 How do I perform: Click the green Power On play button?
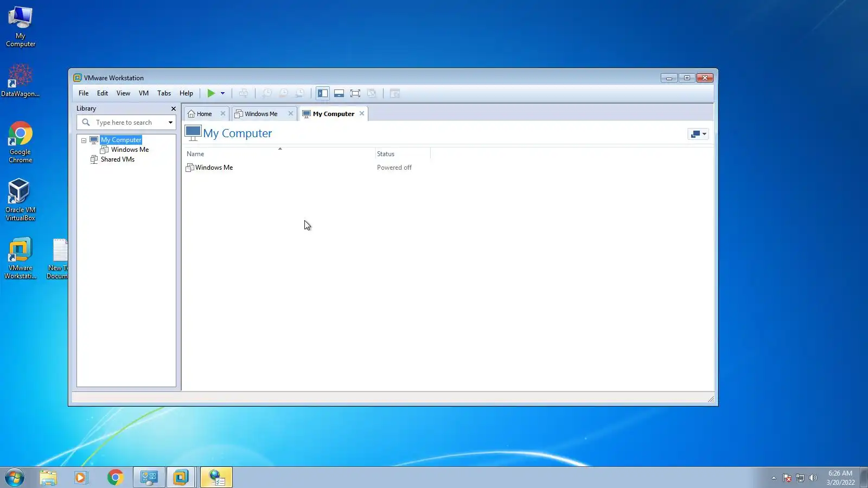(211, 93)
